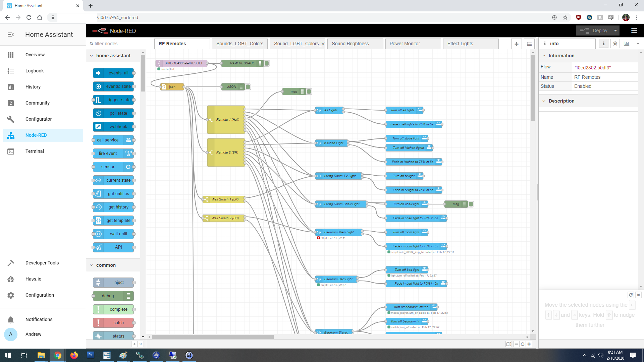Select the call service palette node

(x=113, y=140)
